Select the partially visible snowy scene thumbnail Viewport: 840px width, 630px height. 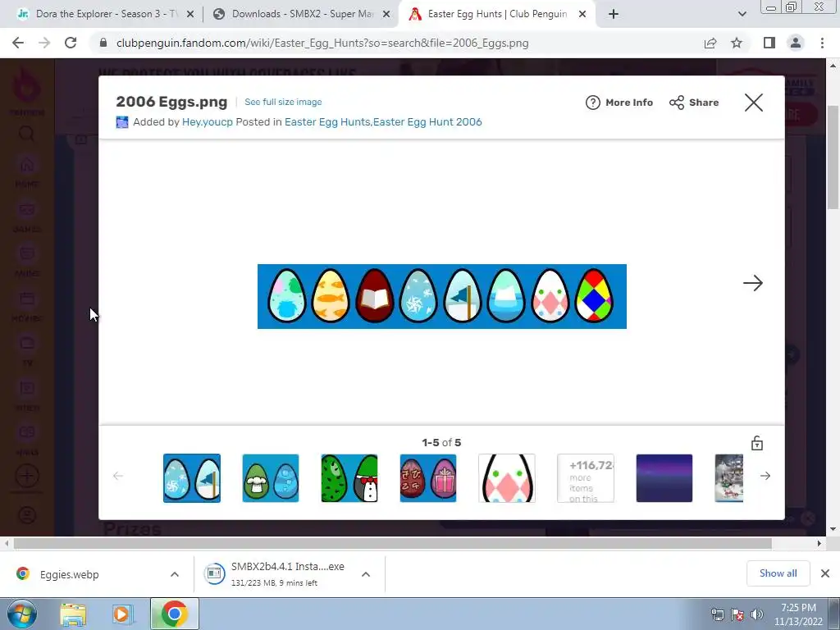(x=729, y=478)
